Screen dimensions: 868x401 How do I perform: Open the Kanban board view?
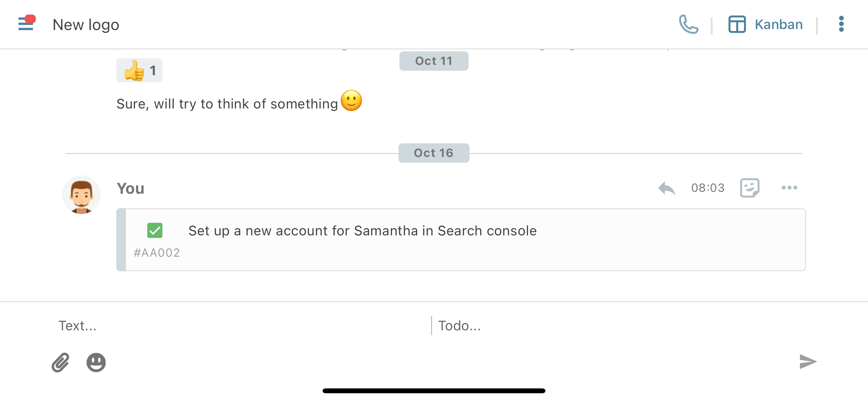pos(765,24)
